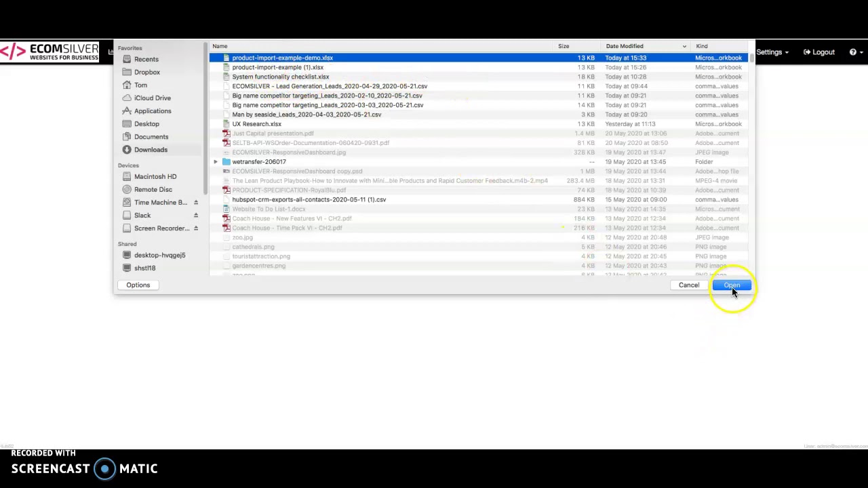Eject the Slack volume

[x=196, y=215]
